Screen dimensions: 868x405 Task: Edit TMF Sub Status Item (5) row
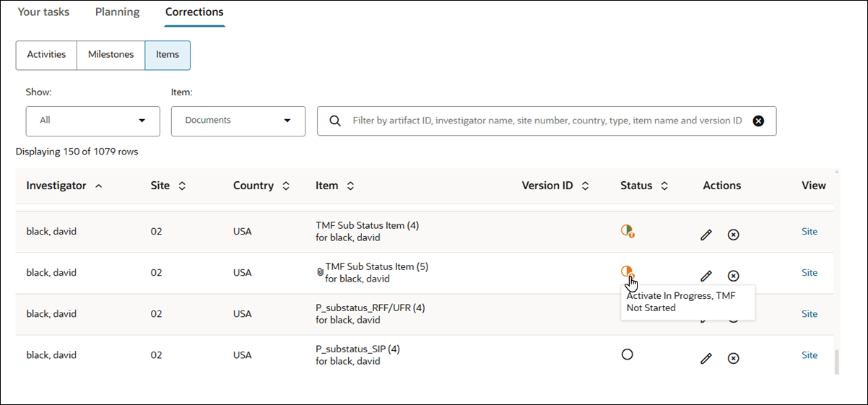pyautogui.click(x=706, y=276)
